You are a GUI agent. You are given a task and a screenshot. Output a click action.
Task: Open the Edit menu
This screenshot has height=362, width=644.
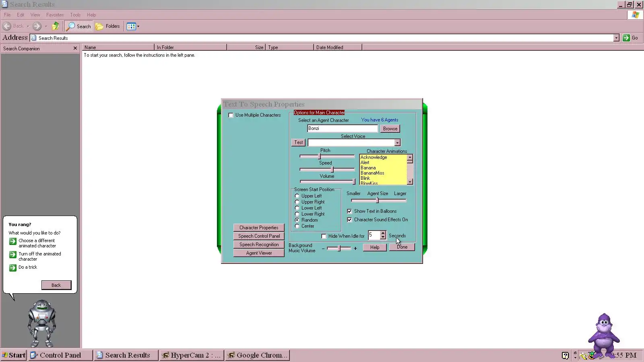point(21,15)
